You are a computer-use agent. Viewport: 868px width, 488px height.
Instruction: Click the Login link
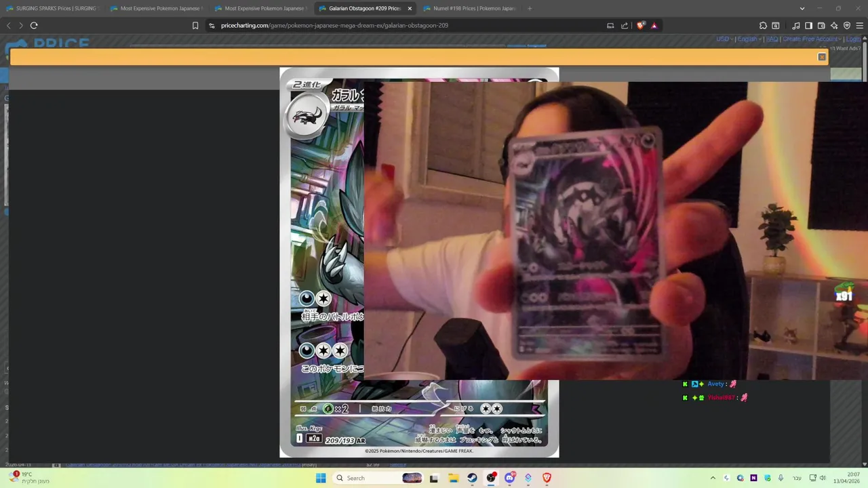click(x=853, y=39)
